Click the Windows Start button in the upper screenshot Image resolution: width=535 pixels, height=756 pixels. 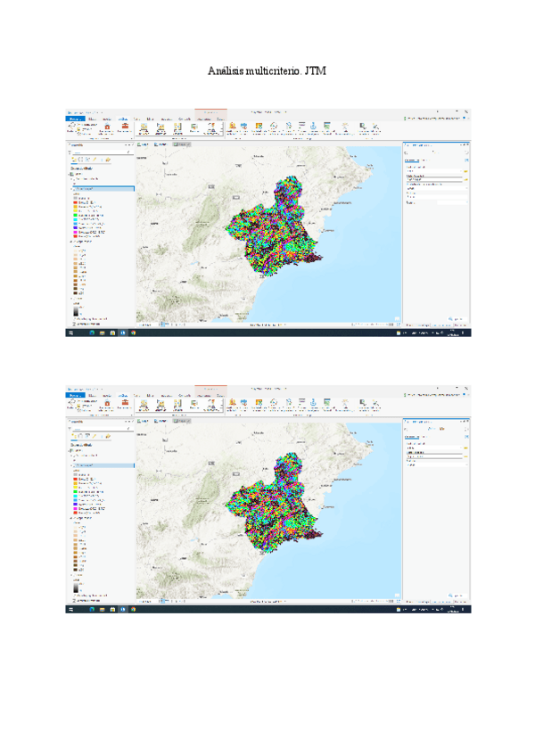70,333
